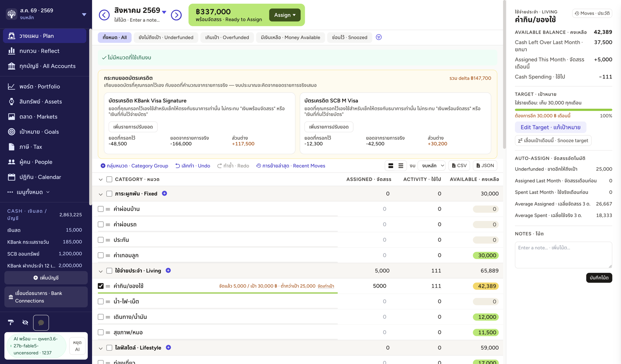
Task: Click the paint roller theme icon
Action: [x=11, y=322]
